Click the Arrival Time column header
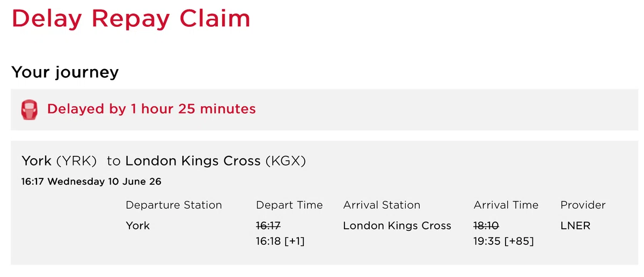 (506, 205)
